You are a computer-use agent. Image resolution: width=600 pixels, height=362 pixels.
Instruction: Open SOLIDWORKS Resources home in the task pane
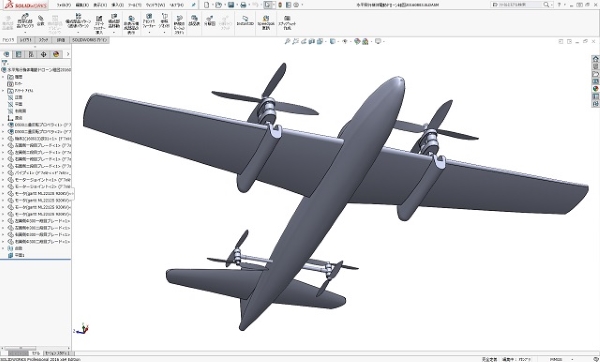click(595, 59)
